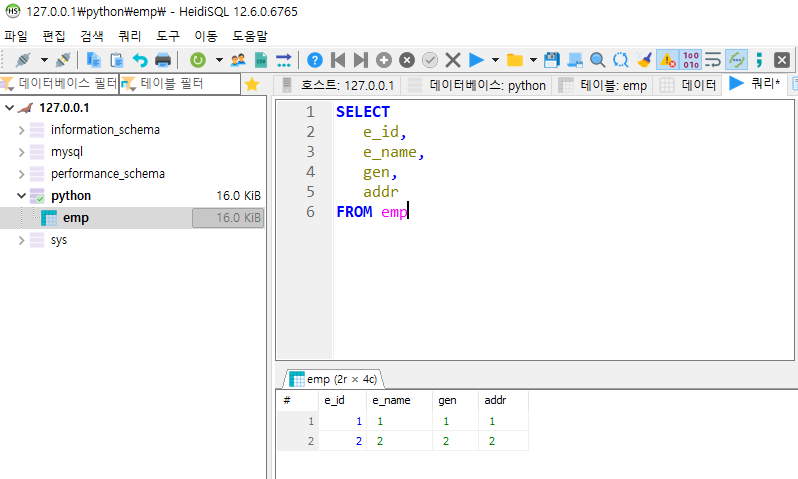Click the Cancel editing X icon

[x=453, y=60]
